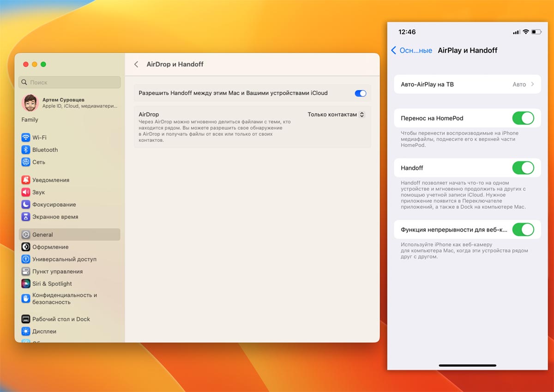The height and width of the screenshot is (392, 554).
Task: Click the Экранное время hourglass icon
Action: click(25, 217)
